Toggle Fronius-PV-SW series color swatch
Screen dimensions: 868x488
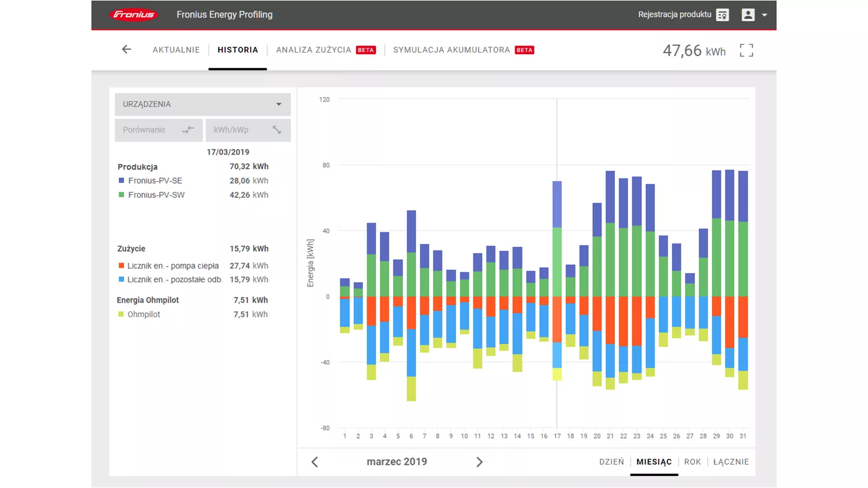point(121,195)
